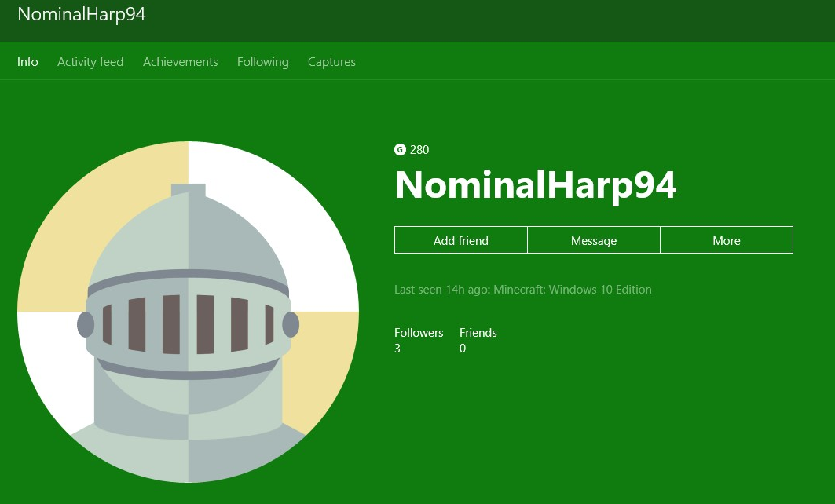View the Following tab
The width and height of the screenshot is (835, 504).
pos(263,62)
